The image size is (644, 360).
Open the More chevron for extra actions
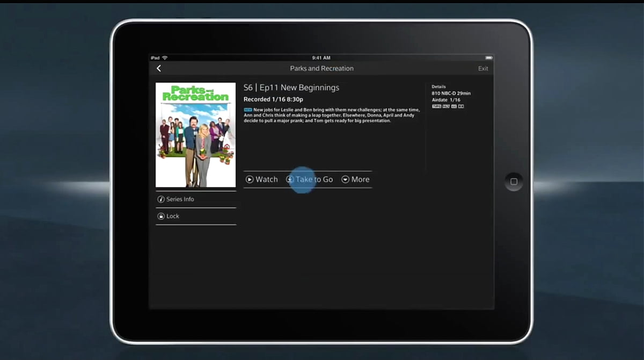coord(345,179)
